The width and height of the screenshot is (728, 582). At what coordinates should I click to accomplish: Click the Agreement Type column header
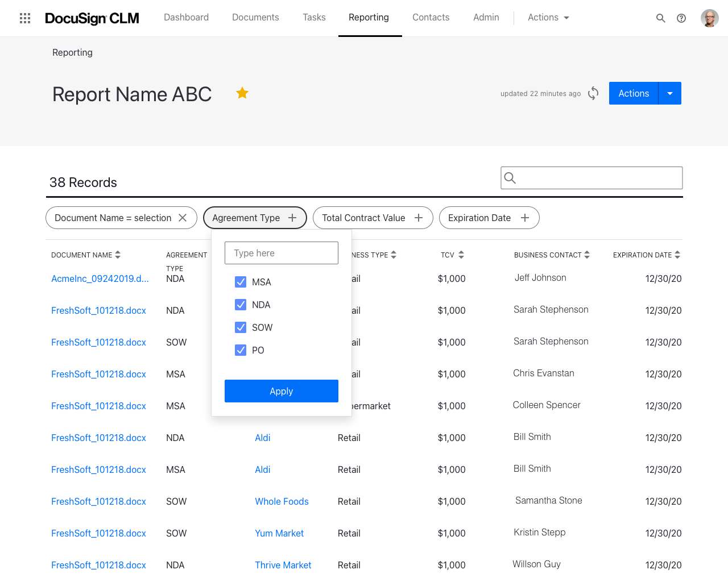coord(187,261)
